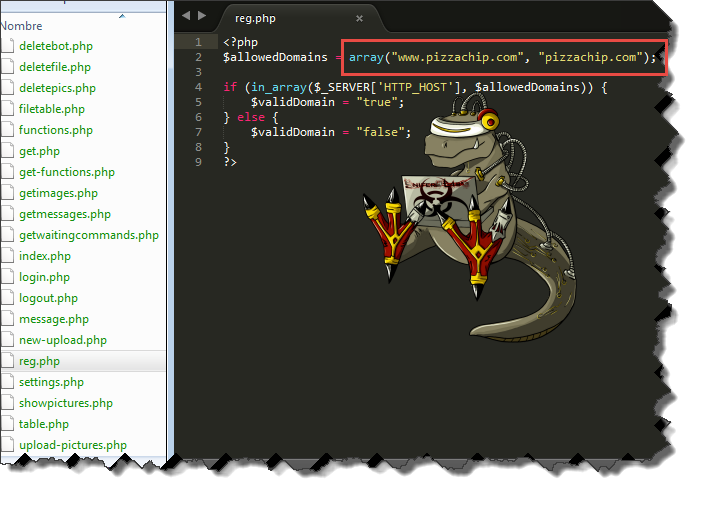Viewport: 709px width, 508px height.
Task: Select deletepics.php file
Action: pyautogui.click(x=57, y=88)
